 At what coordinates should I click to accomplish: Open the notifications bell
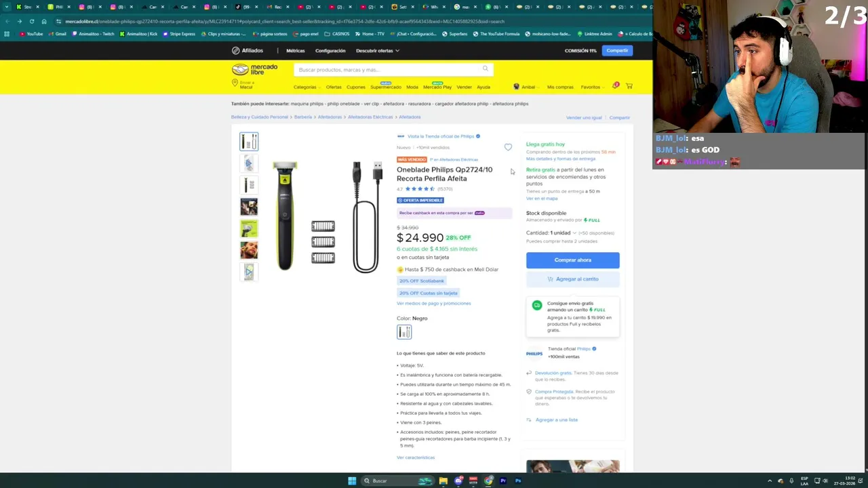pyautogui.click(x=615, y=86)
